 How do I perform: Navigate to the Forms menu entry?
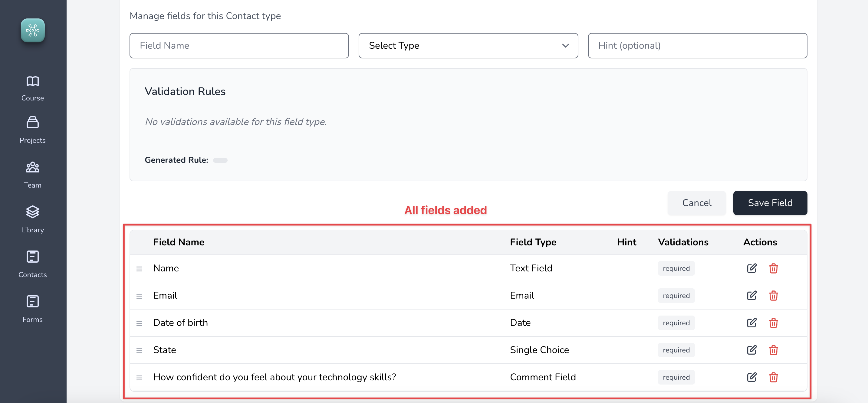pos(32,319)
